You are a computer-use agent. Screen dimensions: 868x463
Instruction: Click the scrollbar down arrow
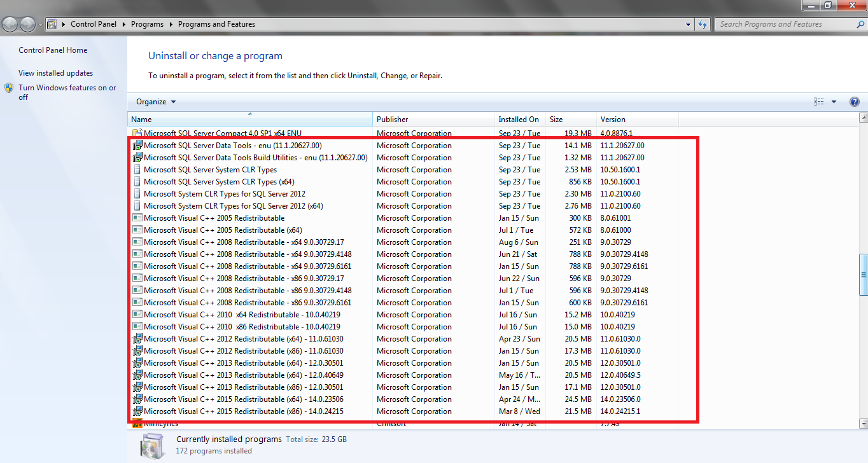[x=864, y=423]
